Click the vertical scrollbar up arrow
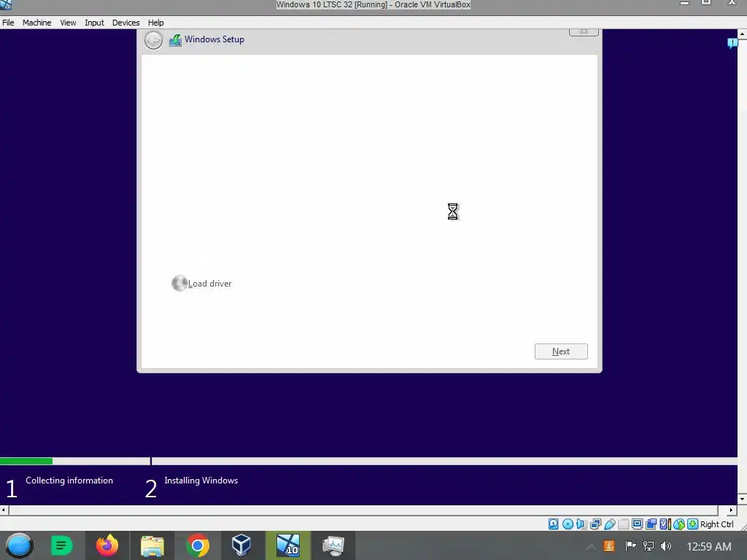747x560 pixels. tap(742, 34)
